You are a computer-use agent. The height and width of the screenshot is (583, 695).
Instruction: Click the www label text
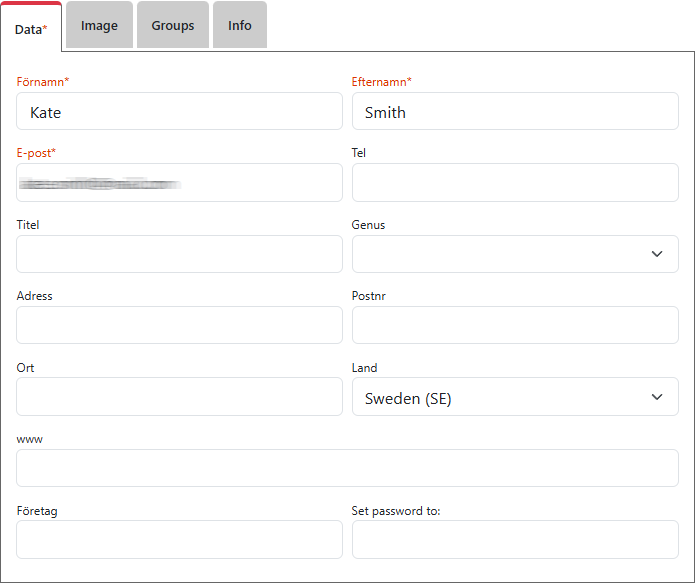[30, 440]
